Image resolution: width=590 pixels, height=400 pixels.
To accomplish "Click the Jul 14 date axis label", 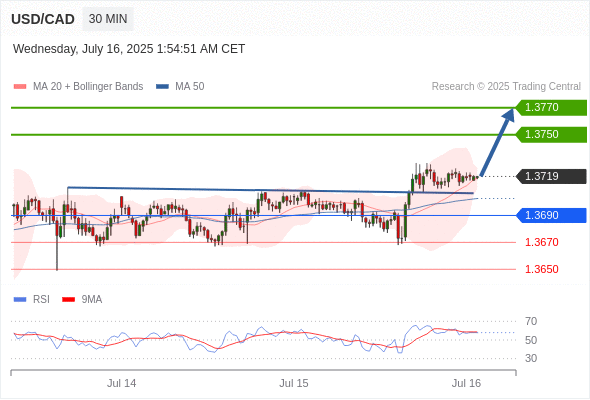I will [x=122, y=383].
